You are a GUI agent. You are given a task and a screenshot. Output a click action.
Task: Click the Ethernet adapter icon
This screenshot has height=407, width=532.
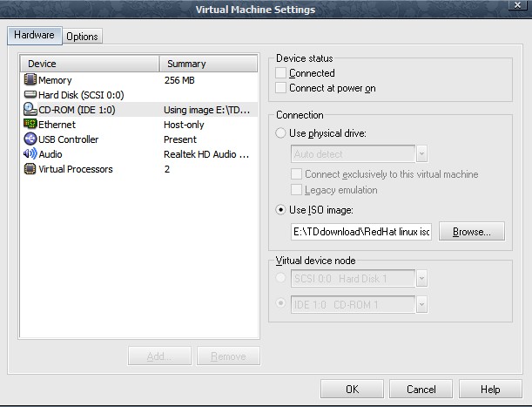[x=30, y=125]
